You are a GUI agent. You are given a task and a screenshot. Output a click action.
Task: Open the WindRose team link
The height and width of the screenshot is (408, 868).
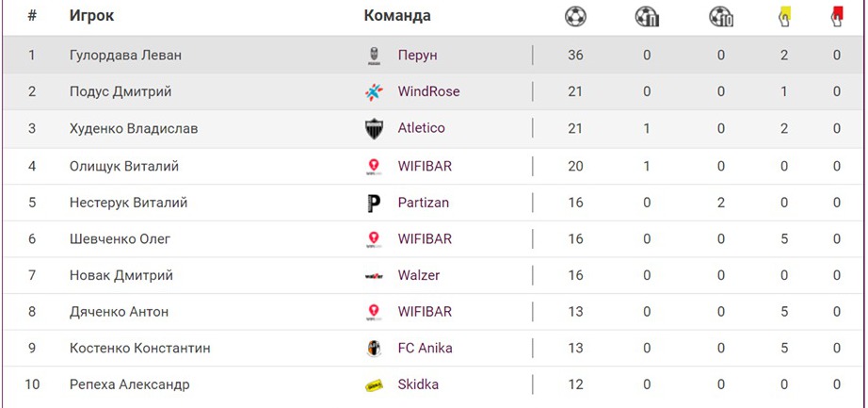click(428, 92)
